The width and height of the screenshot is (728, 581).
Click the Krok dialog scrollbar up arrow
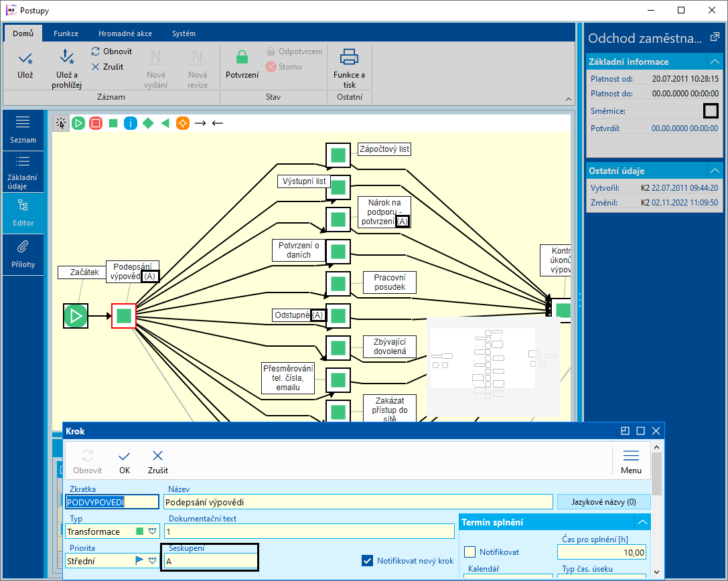[656, 447]
